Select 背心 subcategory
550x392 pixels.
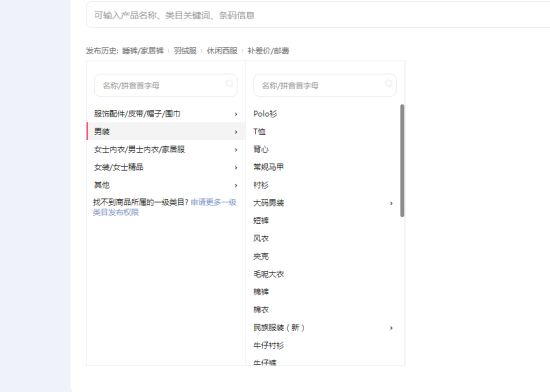261,150
